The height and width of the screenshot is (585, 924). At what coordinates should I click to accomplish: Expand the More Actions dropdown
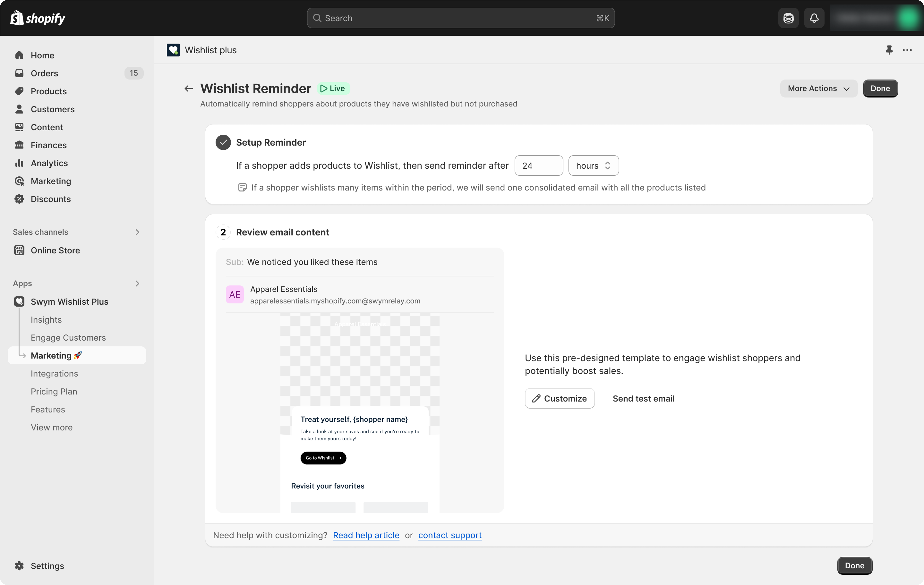coord(818,89)
